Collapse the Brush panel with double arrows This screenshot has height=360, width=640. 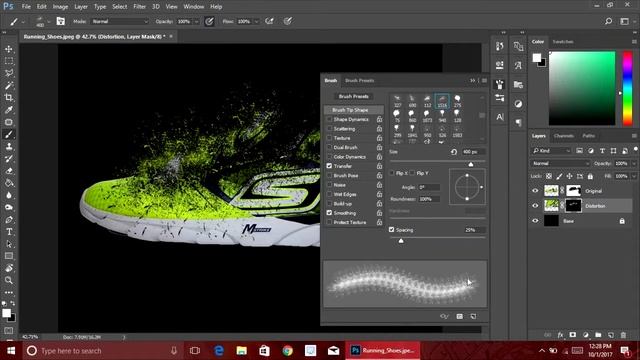pyautogui.click(x=473, y=80)
